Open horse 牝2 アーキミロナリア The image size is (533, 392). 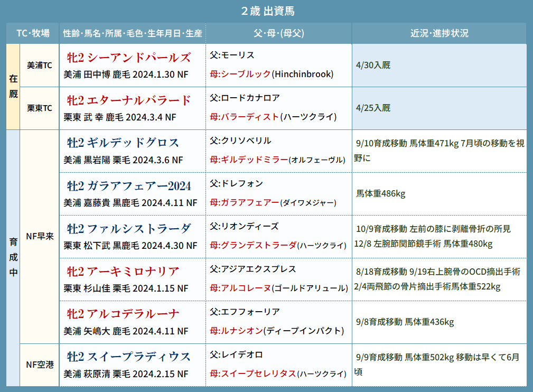pos(123,272)
